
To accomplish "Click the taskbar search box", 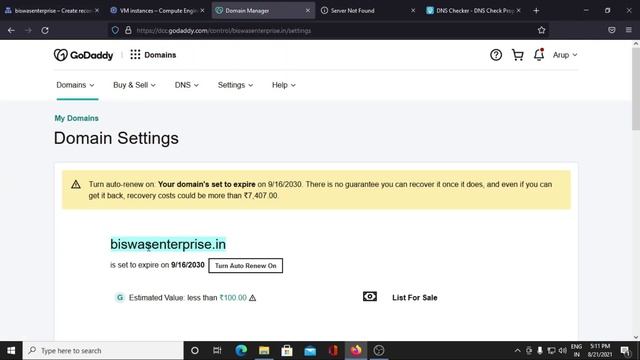I will point(103,351).
